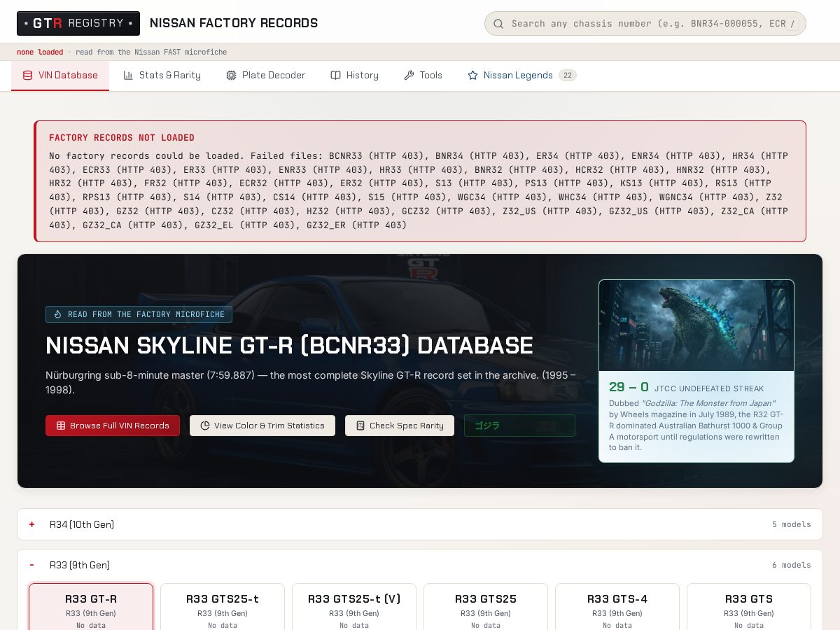Go to the History tab
This screenshot has width=840, height=630.
pyautogui.click(x=354, y=76)
